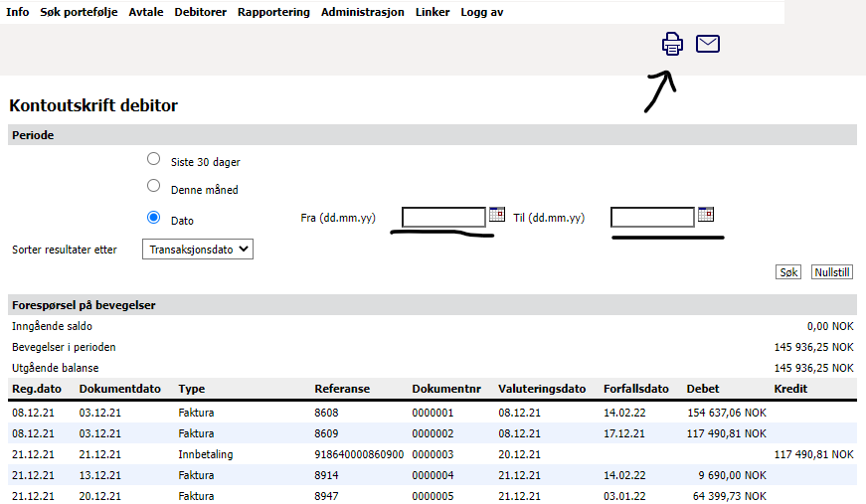The image size is (866, 504).
Task: Choose the Dato radio button
Action: click(153, 218)
